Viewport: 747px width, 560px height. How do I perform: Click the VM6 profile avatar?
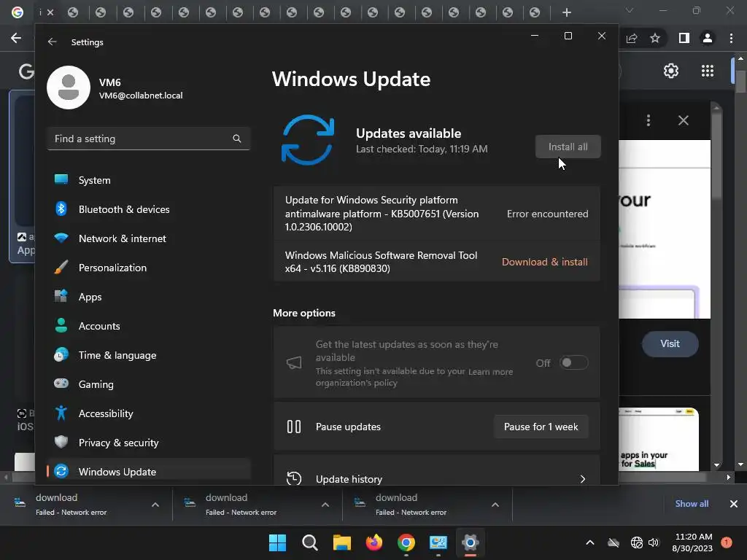[x=69, y=87]
